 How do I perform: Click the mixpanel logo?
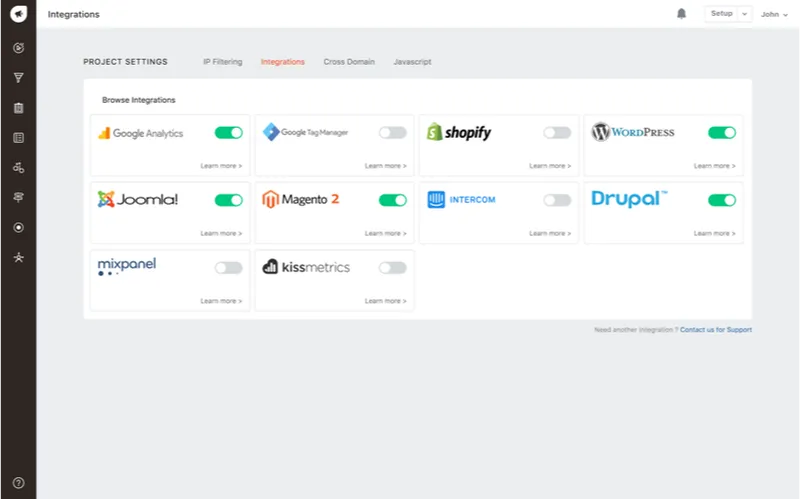click(x=127, y=266)
